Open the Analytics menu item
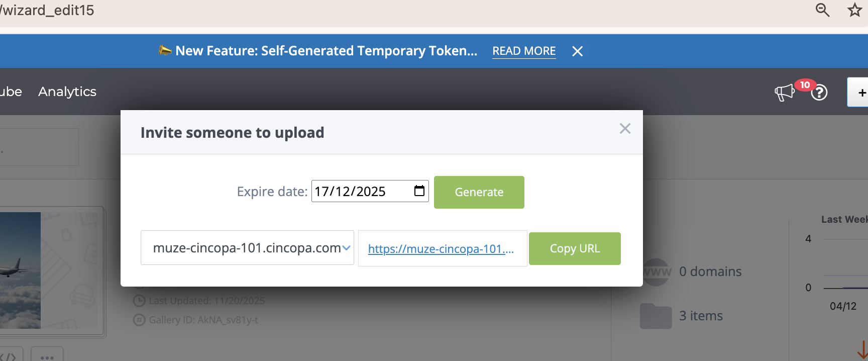 pyautogui.click(x=67, y=92)
